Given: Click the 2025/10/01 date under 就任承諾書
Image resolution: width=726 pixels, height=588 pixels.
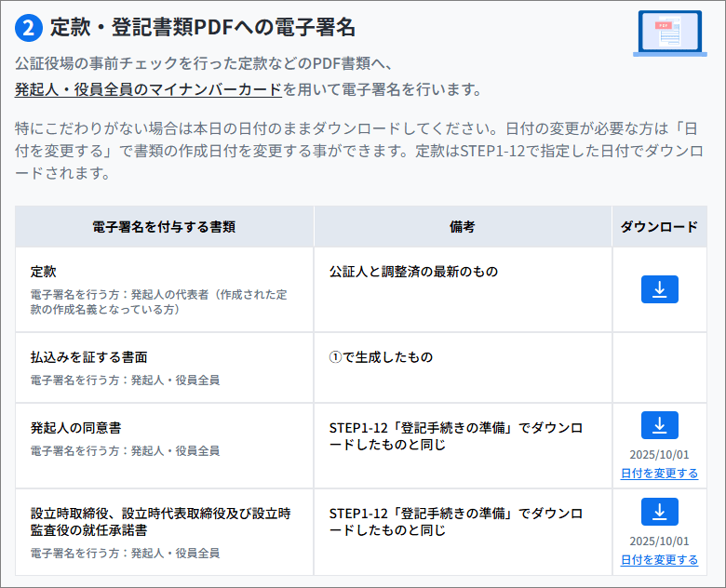Looking at the screenshot, I should (659, 541).
